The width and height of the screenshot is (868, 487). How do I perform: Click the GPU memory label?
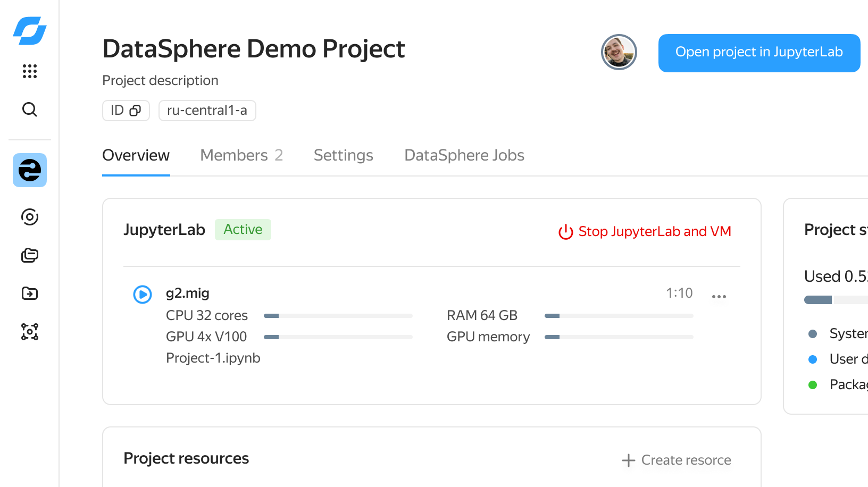pyautogui.click(x=488, y=337)
